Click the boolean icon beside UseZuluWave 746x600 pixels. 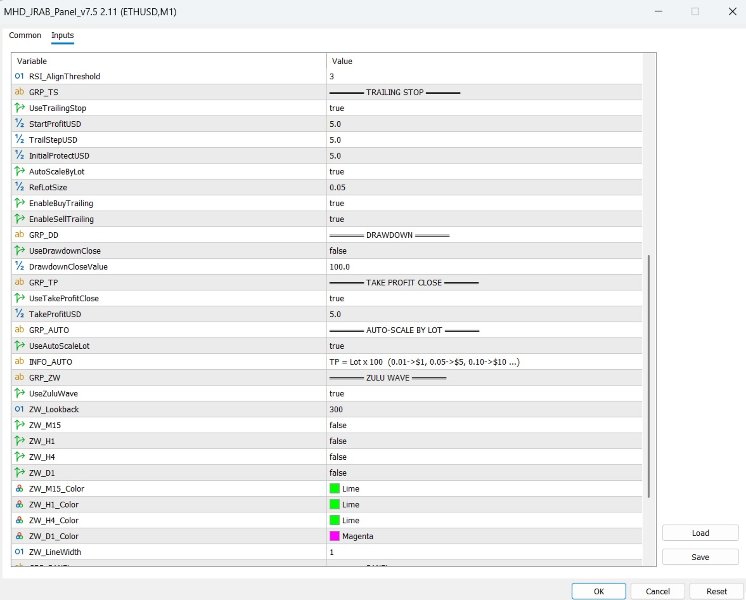(x=19, y=393)
